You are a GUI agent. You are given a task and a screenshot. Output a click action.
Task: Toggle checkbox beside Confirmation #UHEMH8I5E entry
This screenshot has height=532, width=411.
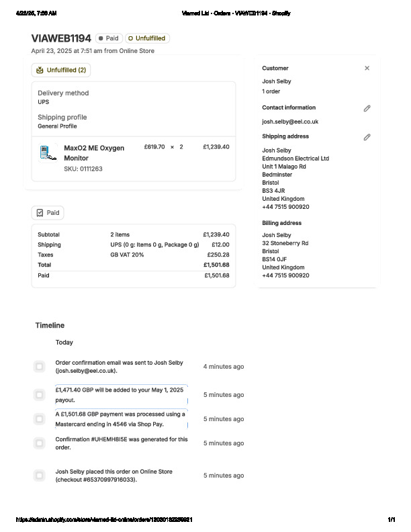pyautogui.click(x=39, y=443)
